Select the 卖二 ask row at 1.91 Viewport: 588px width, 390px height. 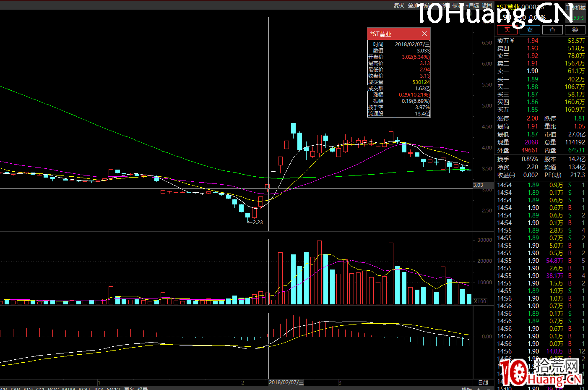[x=541, y=63]
